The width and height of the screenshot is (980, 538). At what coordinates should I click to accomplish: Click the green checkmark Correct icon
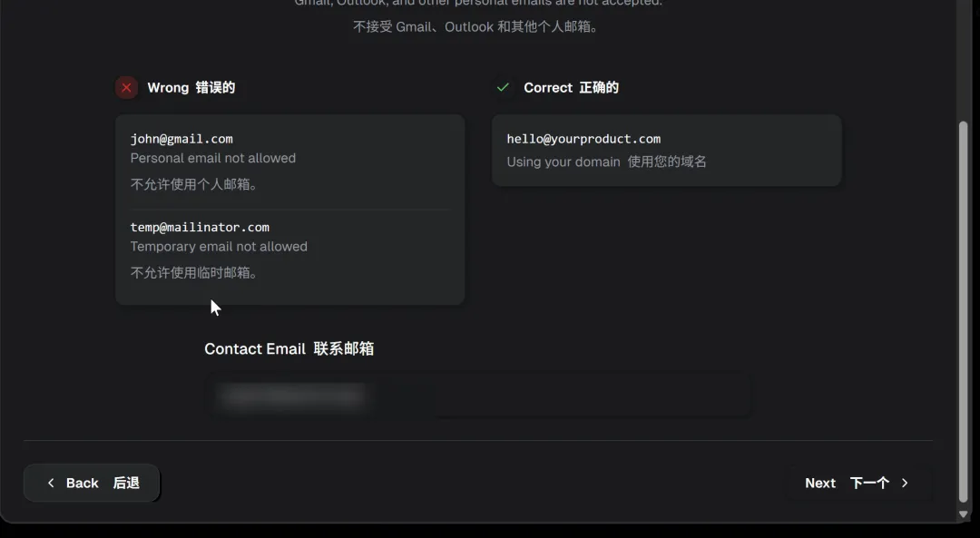coord(503,87)
